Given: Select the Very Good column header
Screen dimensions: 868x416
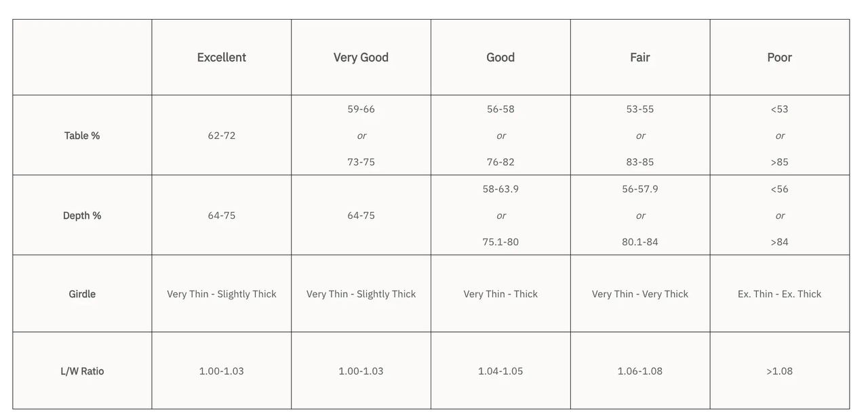Looking at the screenshot, I should (x=361, y=58).
